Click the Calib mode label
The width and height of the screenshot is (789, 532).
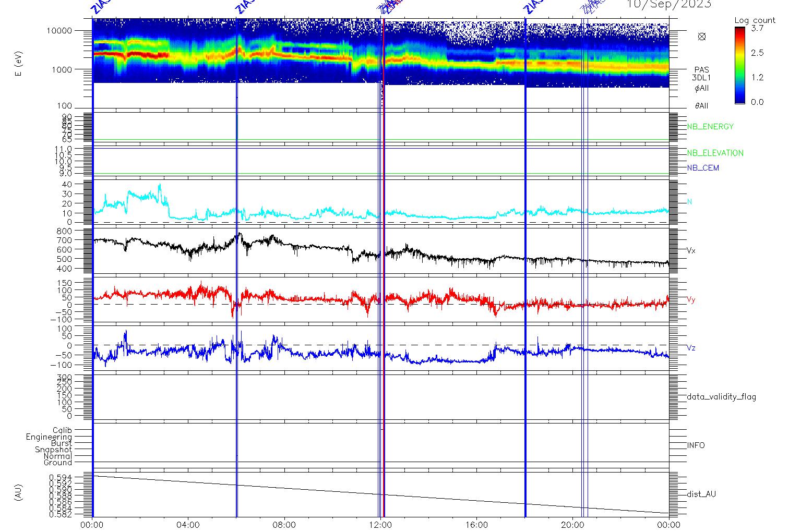point(62,430)
